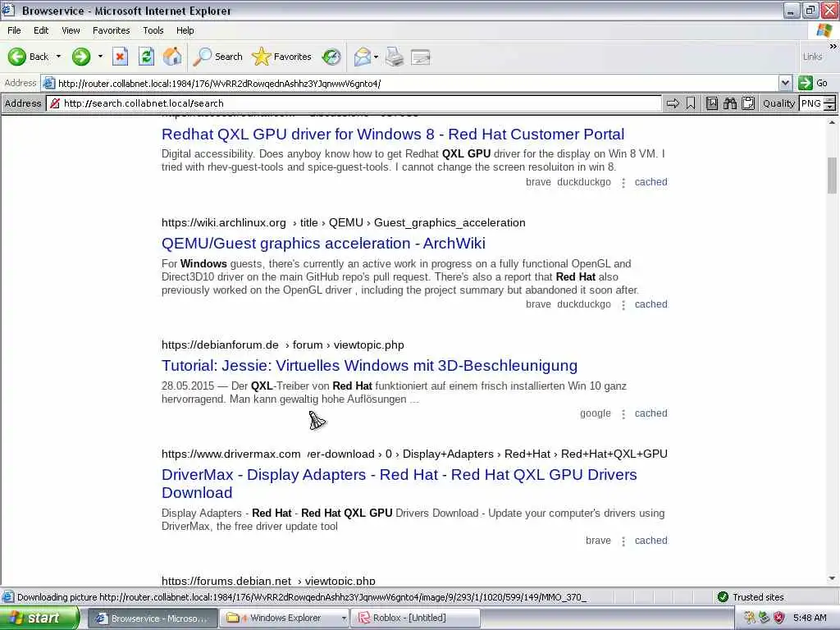Viewport: 840px width, 630px height.
Task: Click the https://www.drivermax.com URL text
Action: click(231, 454)
